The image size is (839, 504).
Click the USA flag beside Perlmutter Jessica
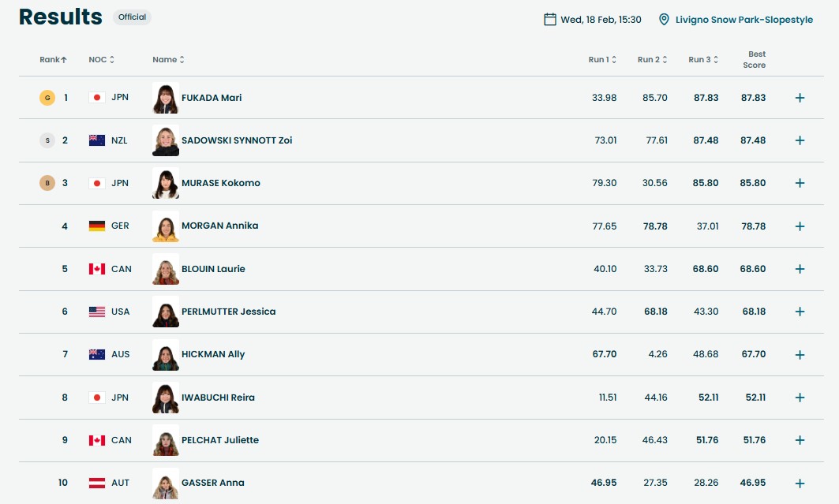(x=97, y=312)
